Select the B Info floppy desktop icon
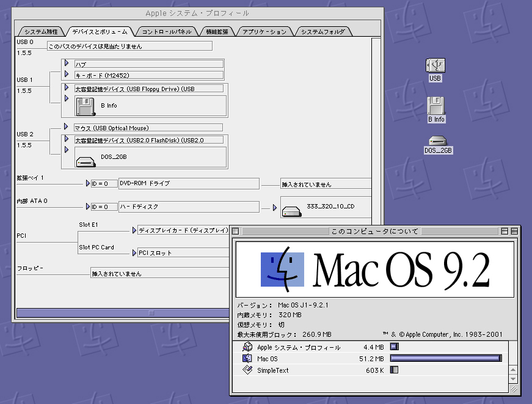Viewport: 532px width, 404px height. point(436,106)
